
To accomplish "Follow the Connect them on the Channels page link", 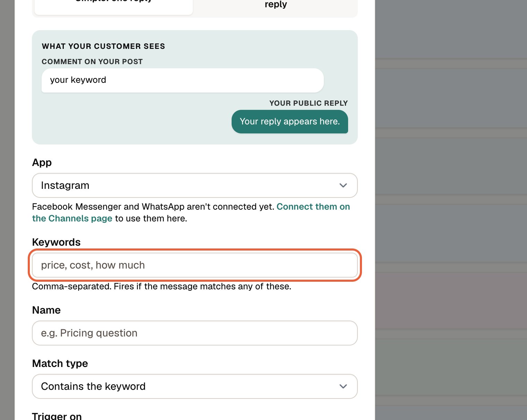I will 191,212.
